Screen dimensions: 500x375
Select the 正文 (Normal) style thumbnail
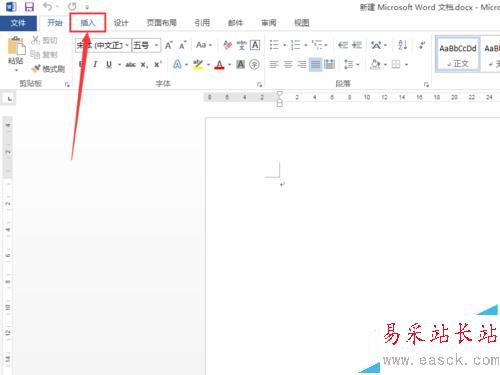point(458,54)
